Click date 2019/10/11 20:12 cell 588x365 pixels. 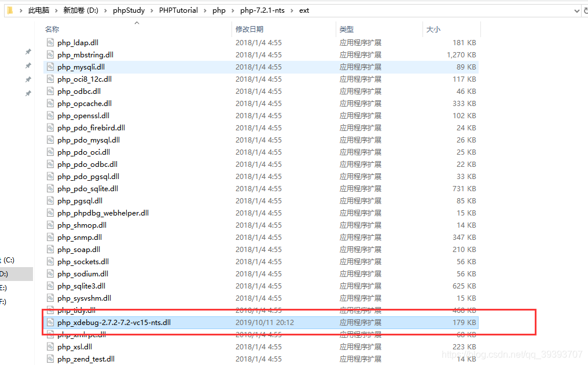point(264,322)
